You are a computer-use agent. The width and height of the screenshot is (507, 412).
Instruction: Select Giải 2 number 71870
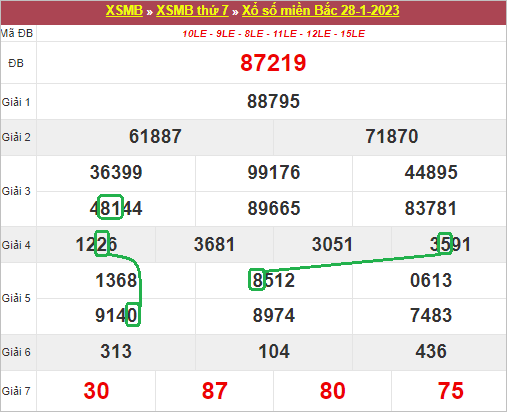(x=392, y=136)
